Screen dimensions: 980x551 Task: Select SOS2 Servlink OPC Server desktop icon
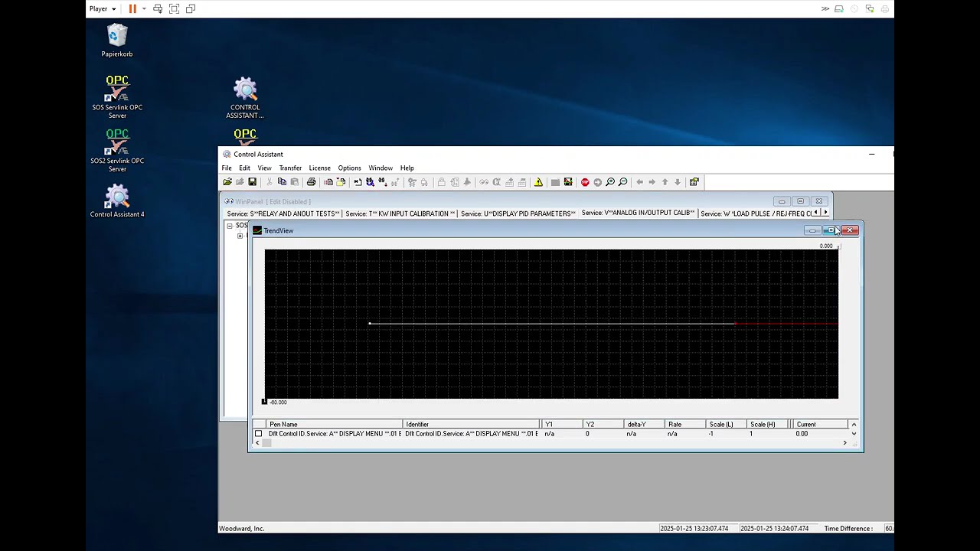(117, 150)
